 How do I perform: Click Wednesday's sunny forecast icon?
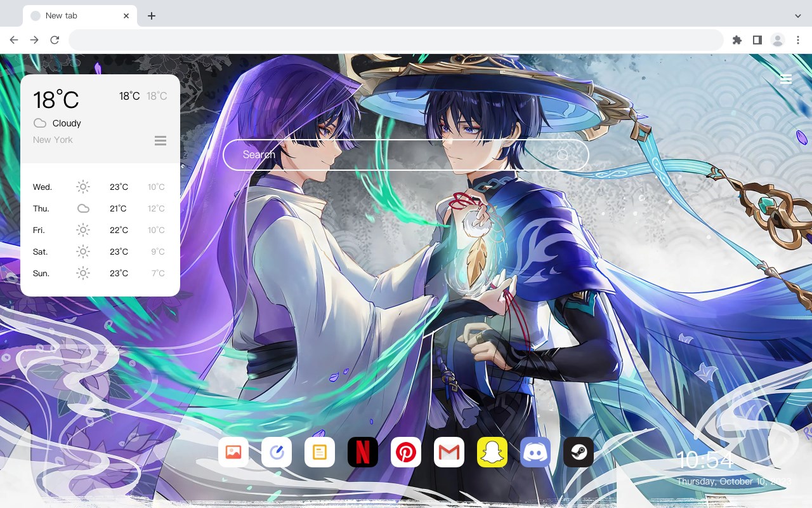83,187
